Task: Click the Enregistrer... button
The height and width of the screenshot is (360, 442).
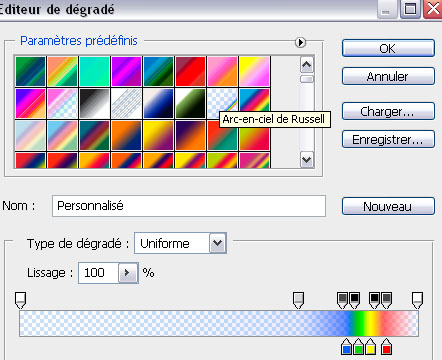Action: coord(388,139)
